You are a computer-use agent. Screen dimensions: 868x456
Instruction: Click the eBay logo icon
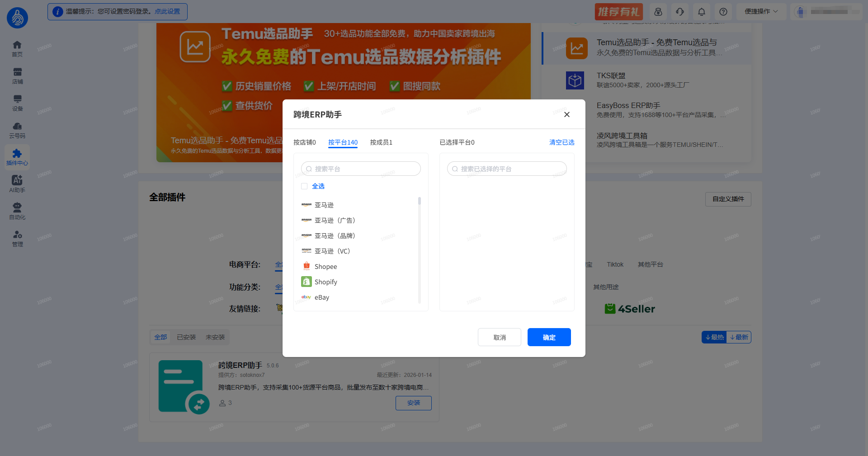(x=307, y=297)
